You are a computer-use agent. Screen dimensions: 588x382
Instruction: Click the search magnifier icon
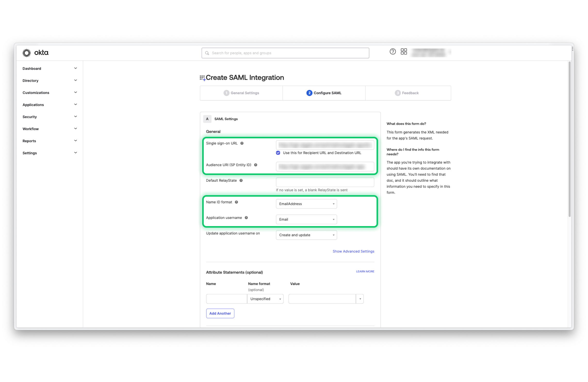pyautogui.click(x=207, y=53)
